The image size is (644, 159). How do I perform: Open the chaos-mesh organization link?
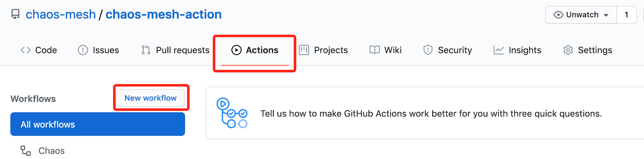[61, 14]
